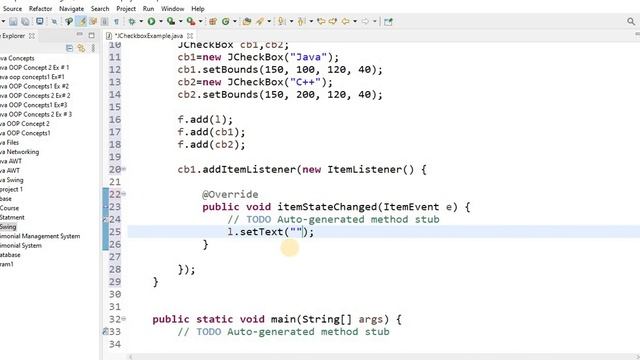Open the Coverage dropdown arrow
Image resolution: width=640 pixels, height=360 pixels.
tap(180, 22)
